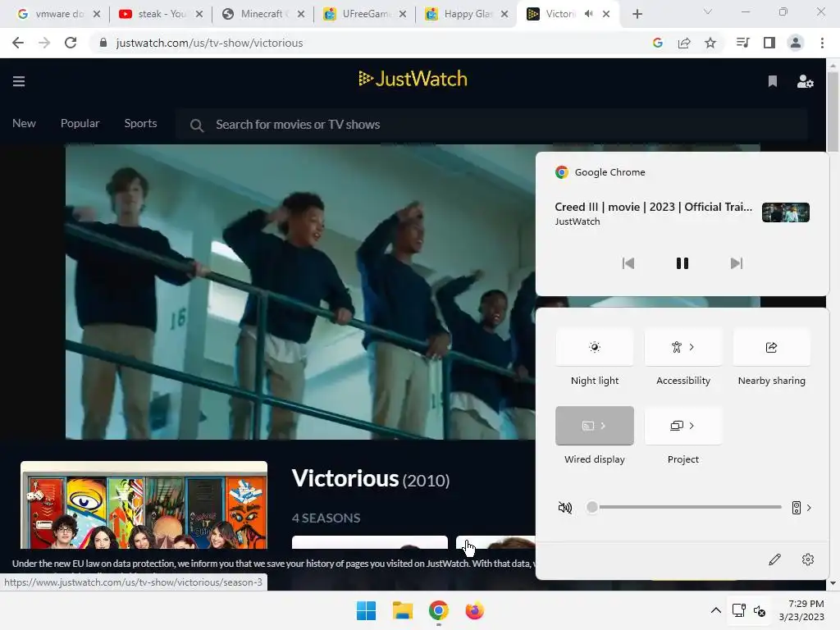Switch to the steak YouTube tab
The image size is (840, 630).
162,14
